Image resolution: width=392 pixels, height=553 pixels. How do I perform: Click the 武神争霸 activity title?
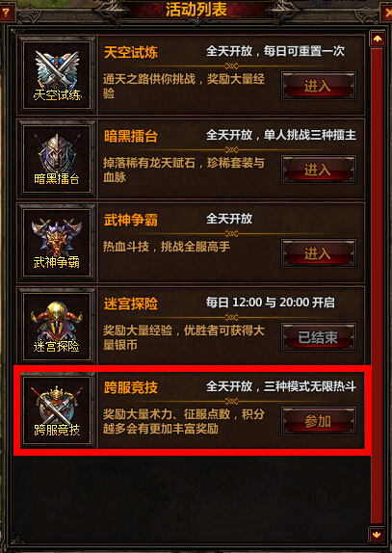click(131, 221)
